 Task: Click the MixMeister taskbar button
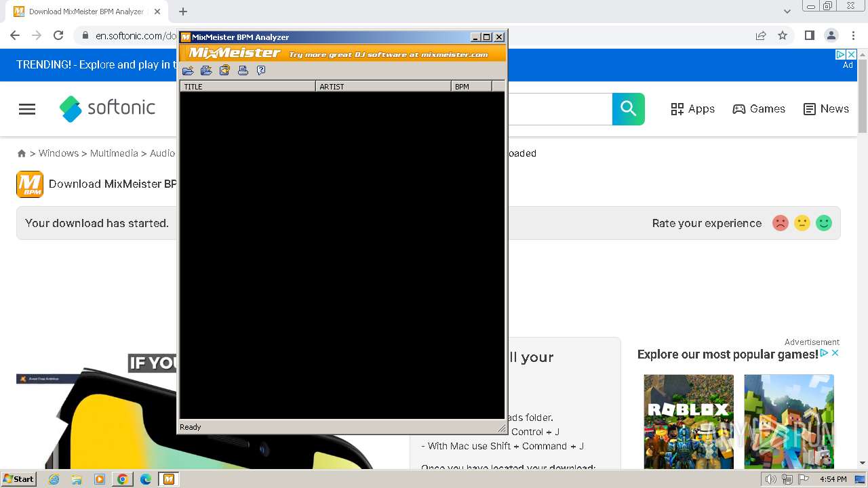(169, 479)
